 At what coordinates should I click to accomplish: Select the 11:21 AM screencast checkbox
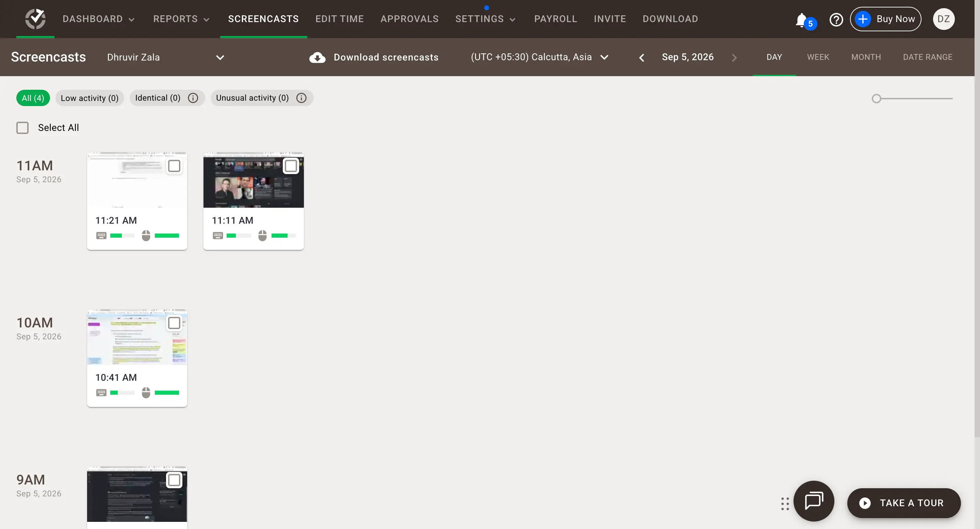(174, 166)
